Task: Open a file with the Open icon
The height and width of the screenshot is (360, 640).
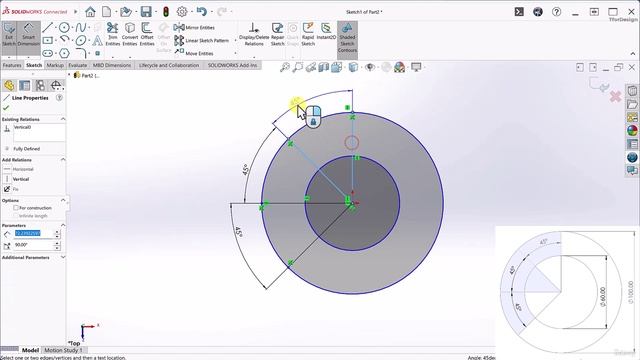Action: click(x=126, y=12)
